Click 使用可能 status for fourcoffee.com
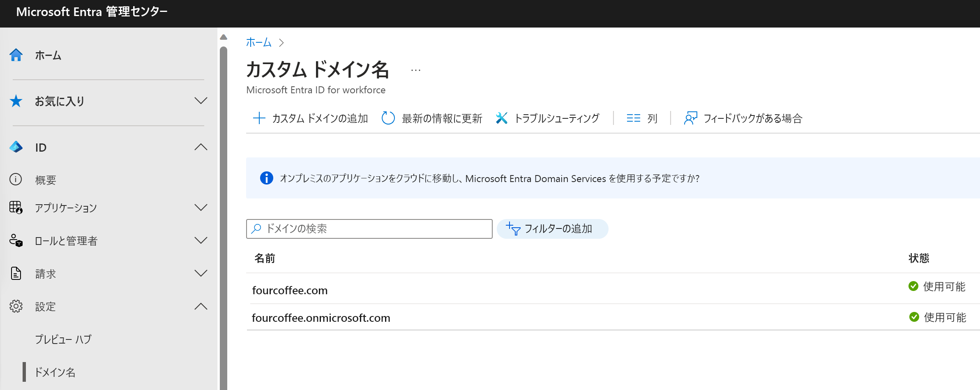980x390 pixels. [944, 286]
